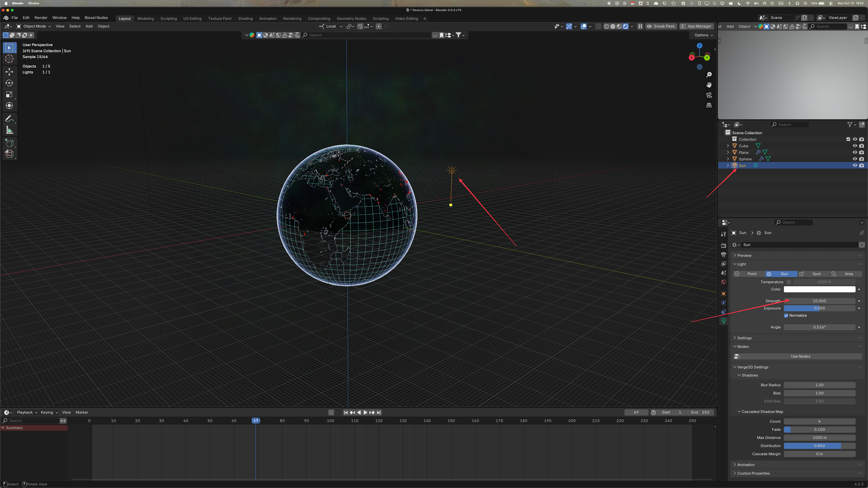Screen dimensions: 868x488
Task: Toggle the camera view icon
Action: (x=709, y=95)
